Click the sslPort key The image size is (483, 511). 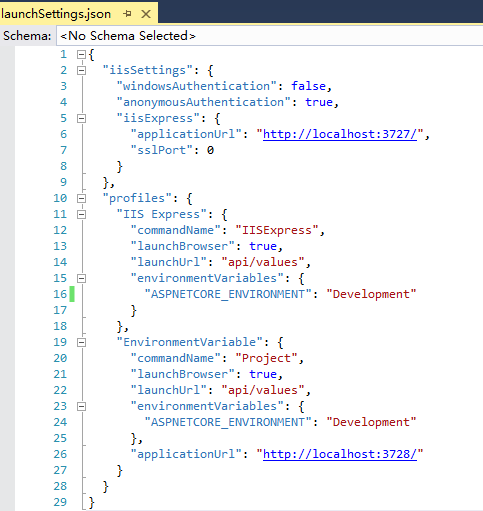[162, 150]
